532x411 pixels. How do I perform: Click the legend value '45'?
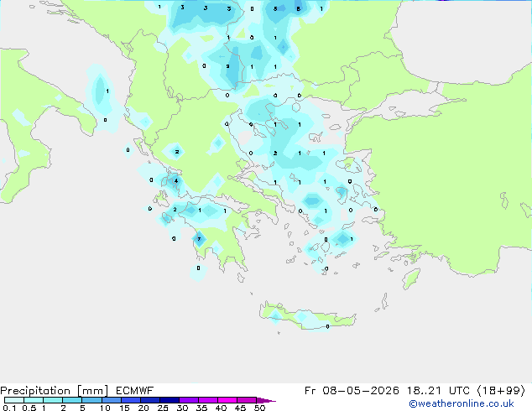point(240,408)
